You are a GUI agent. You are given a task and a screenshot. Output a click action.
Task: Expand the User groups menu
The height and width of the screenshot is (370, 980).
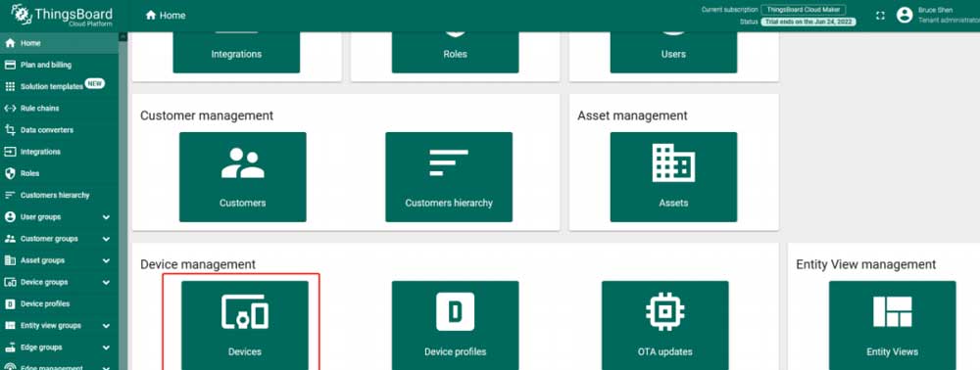pyautogui.click(x=106, y=217)
